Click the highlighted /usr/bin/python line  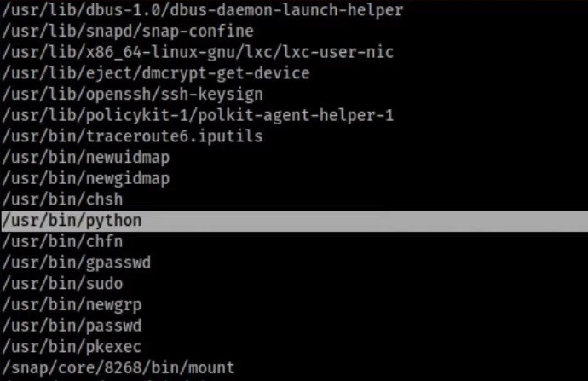click(71, 221)
